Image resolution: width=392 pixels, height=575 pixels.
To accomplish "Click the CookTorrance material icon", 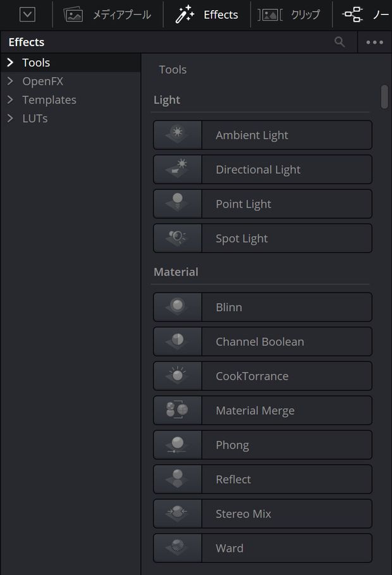I will tap(178, 376).
